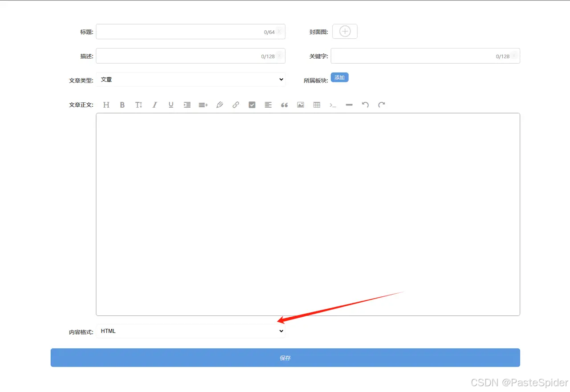Click the text alignment icon
570x392 pixels.
point(268,105)
